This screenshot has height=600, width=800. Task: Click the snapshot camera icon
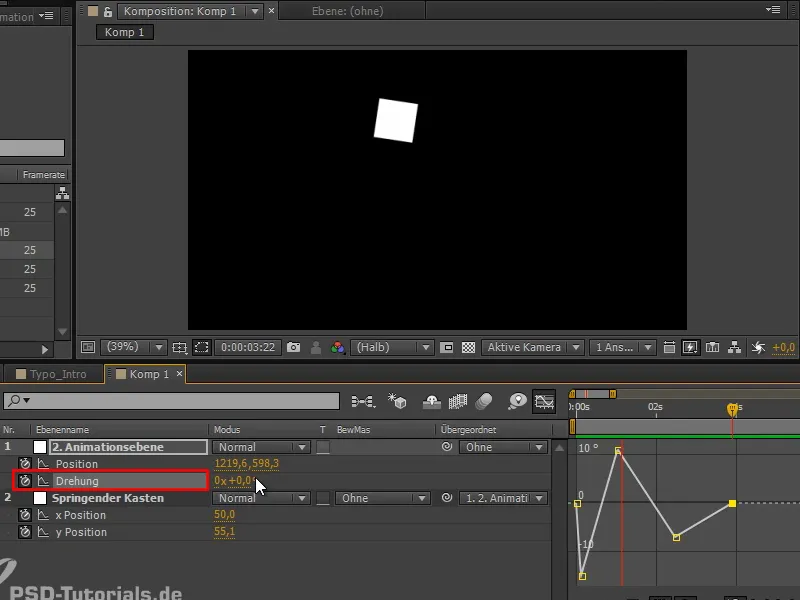click(x=294, y=348)
